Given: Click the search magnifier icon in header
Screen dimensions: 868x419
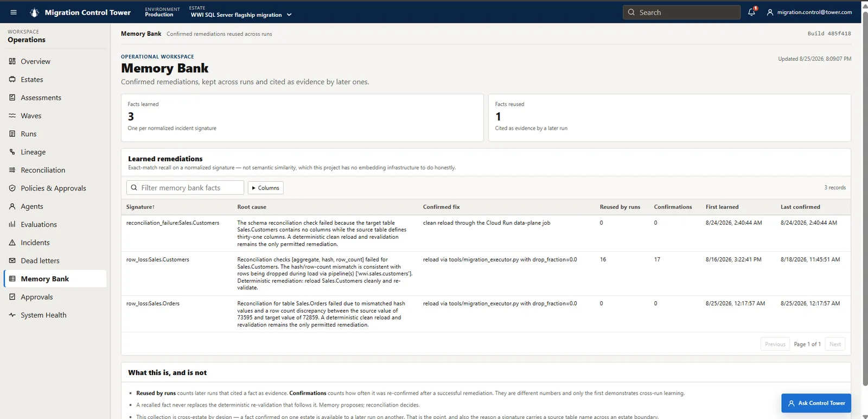Looking at the screenshot, I should (x=631, y=12).
